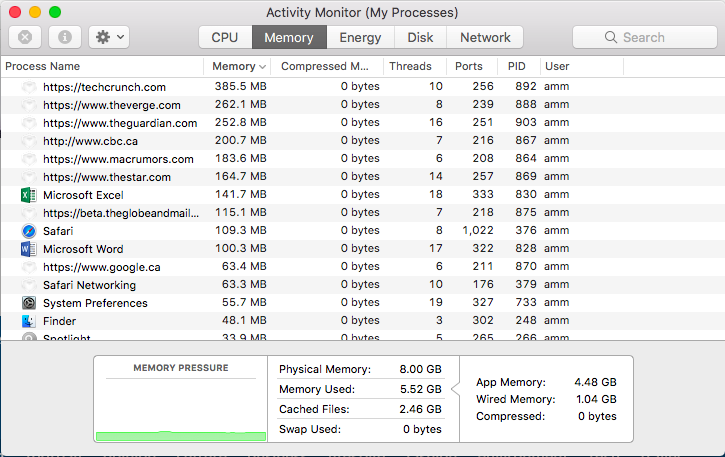The image size is (725, 457).
Task: Open the Energy tab
Action: tap(360, 37)
